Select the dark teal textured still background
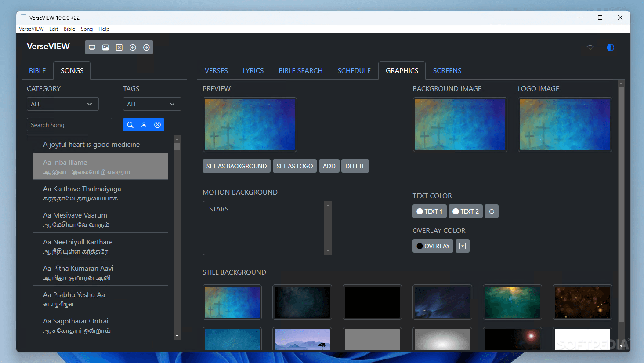Viewport: 644px width, 363px height. click(302, 302)
